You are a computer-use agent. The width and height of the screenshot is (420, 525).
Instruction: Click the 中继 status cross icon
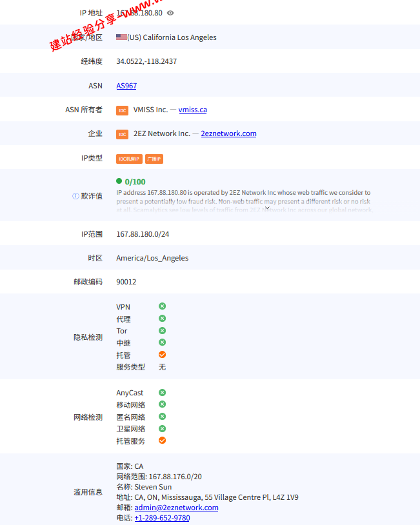(162, 342)
